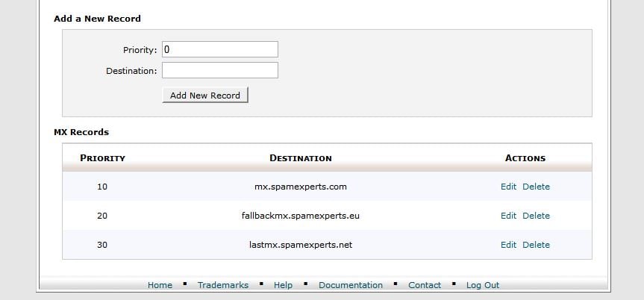The height and width of the screenshot is (300, 644).
Task: Open the Help footer link
Action: tap(284, 285)
